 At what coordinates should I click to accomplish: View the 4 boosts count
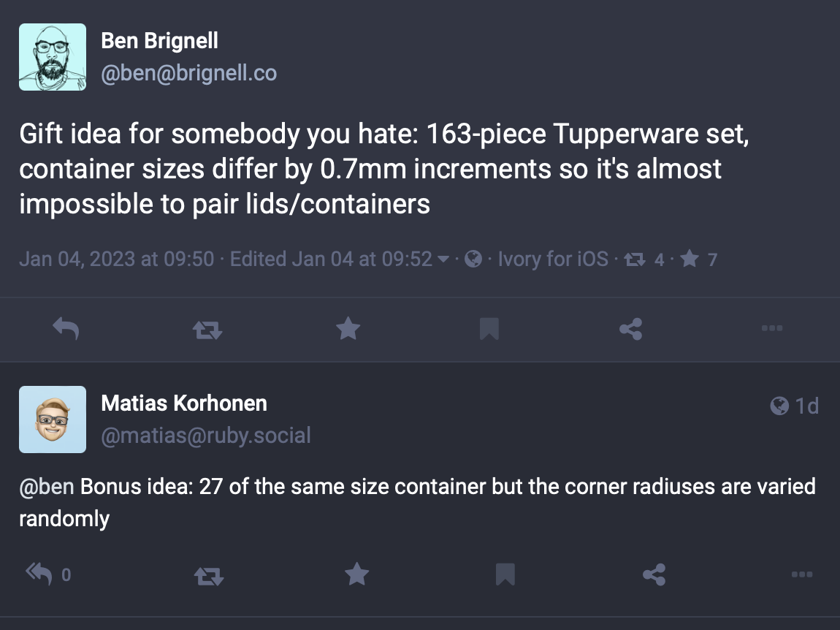coord(644,259)
